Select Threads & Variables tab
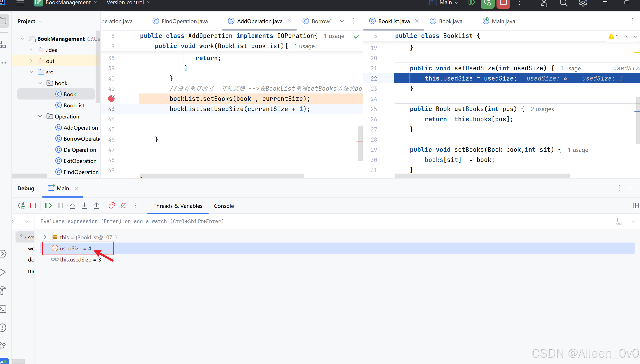The image size is (640, 364). tap(178, 206)
